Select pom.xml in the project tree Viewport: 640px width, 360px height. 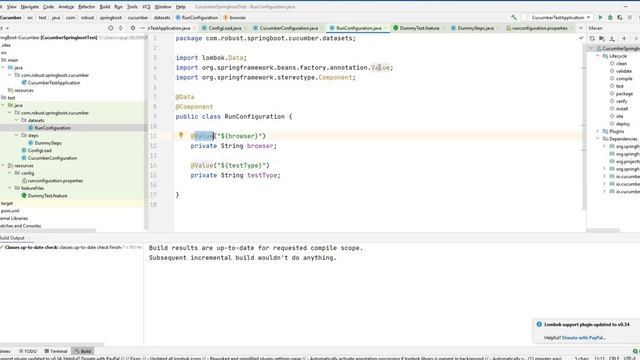click(x=10, y=211)
